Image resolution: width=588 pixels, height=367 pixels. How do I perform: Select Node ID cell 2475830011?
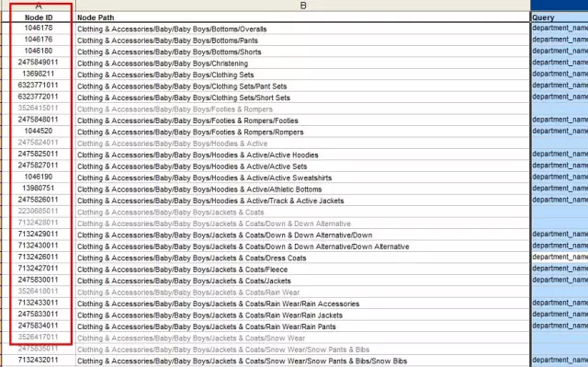39,280
